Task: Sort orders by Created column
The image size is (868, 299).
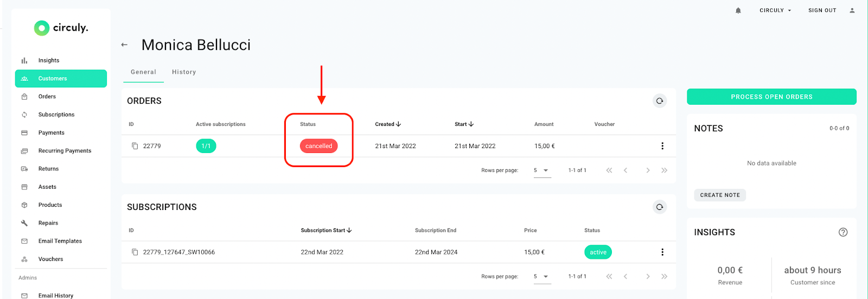Action: [388, 124]
